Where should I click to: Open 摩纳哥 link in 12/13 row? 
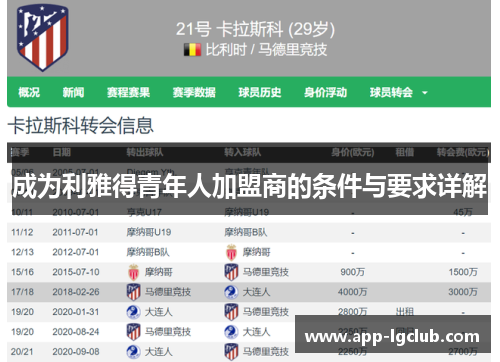click(x=256, y=252)
